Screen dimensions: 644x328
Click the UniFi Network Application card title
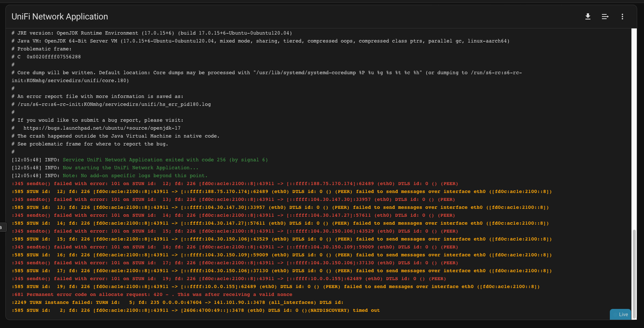[x=60, y=17]
